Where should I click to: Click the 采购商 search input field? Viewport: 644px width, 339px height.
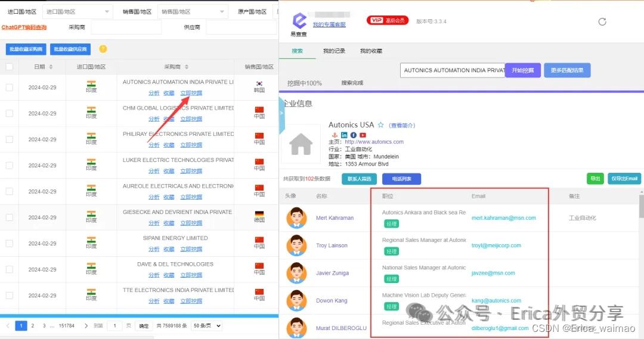[x=126, y=27]
